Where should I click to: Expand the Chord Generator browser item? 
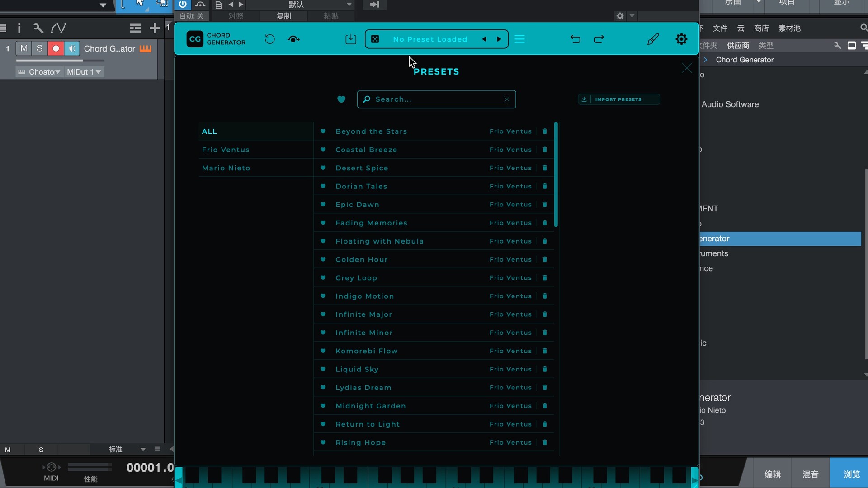coord(705,60)
